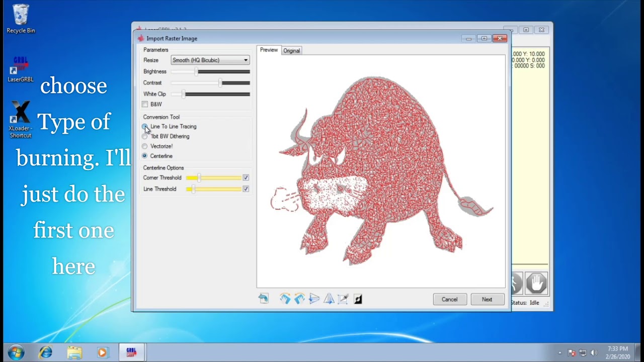Viewport: 644px width, 362px height.
Task: Click the Conversion Tool group label
Action: tap(161, 117)
